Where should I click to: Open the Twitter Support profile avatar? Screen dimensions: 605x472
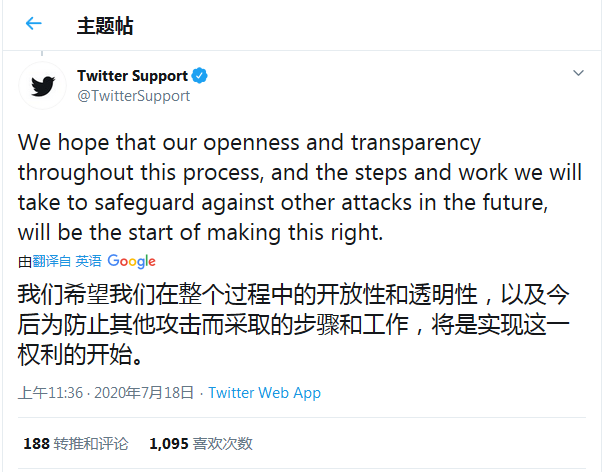click(x=42, y=86)
